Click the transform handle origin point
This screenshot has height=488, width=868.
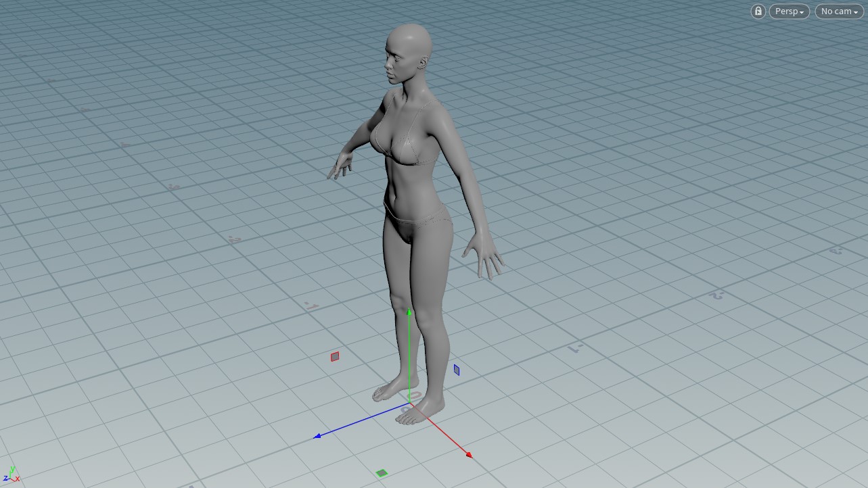[x=409, y=404]
